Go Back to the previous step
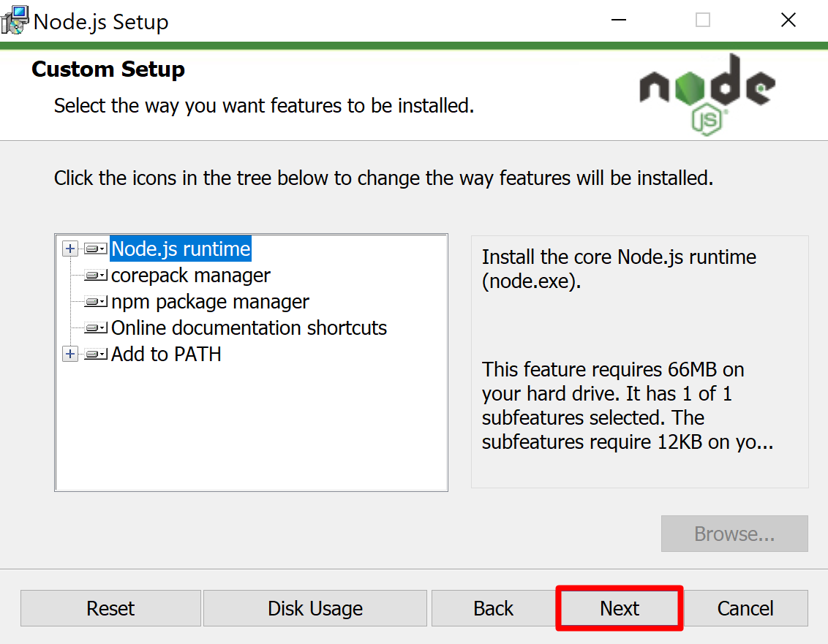The width and height of the screenshot is (828, 644). coord(493,608)
